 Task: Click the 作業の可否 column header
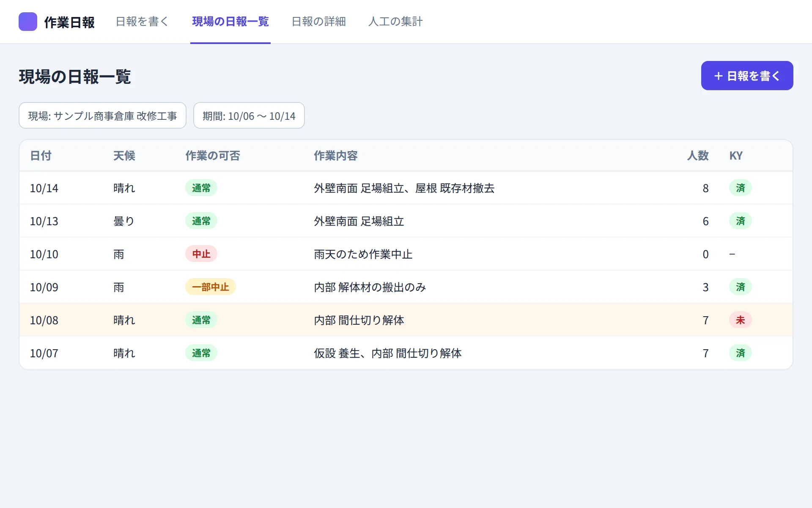pyautogui.click(x=212, y=156)
